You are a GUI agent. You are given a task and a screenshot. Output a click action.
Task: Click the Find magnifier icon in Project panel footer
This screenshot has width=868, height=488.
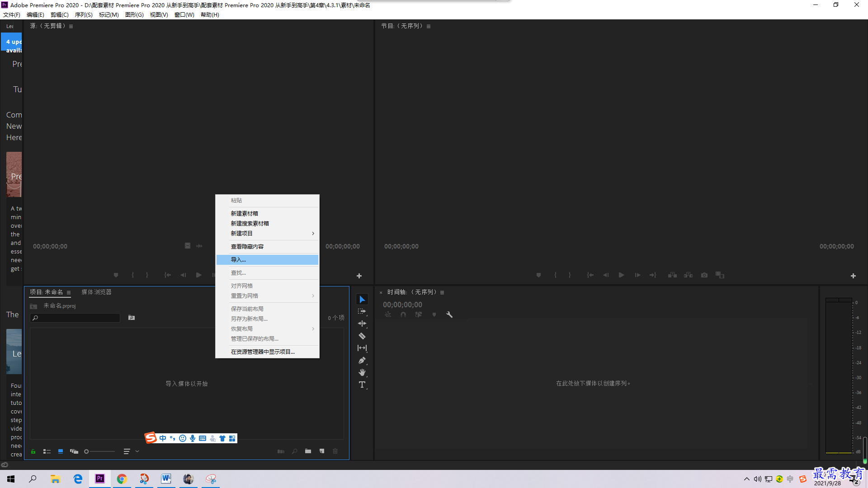pyautogui.click(x=294, y=451)
